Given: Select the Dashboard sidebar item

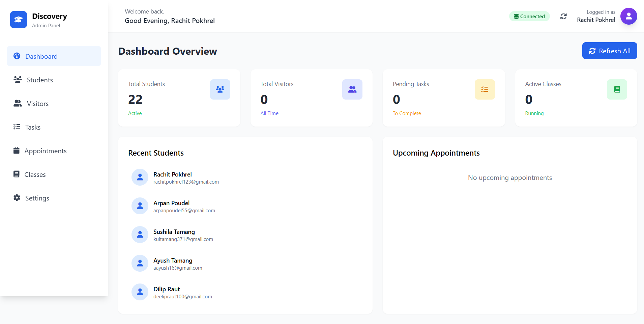Looking at the screenshot, I should coord(41,56).
